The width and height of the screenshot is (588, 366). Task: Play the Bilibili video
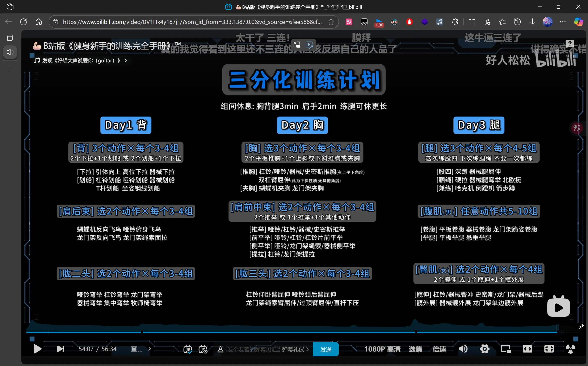[x=37, y=349]
